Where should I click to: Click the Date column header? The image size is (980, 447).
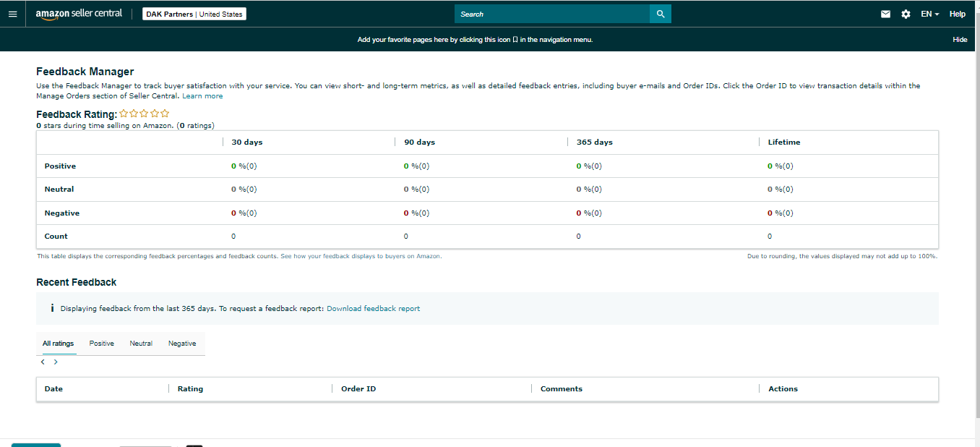point(53,389)
